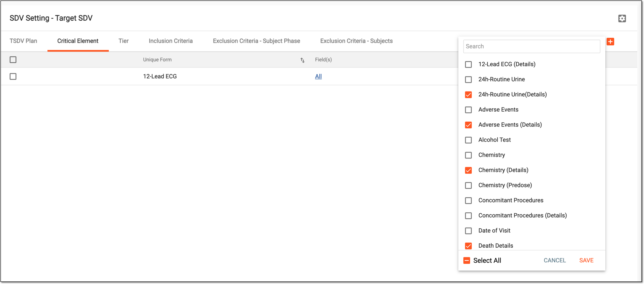The image size is (644, 284).
Task: Uncheck Chemistry (Details) option
Action: [468, 170]
